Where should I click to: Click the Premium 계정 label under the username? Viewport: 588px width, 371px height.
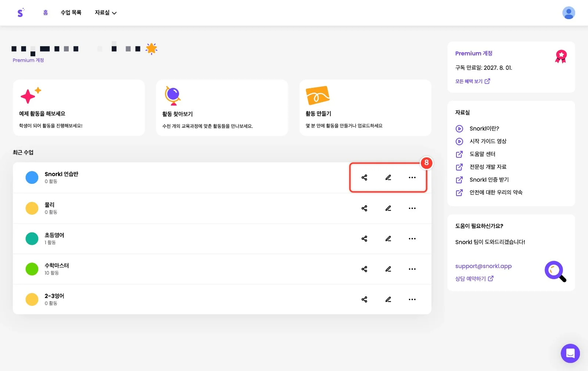(28, 60)
